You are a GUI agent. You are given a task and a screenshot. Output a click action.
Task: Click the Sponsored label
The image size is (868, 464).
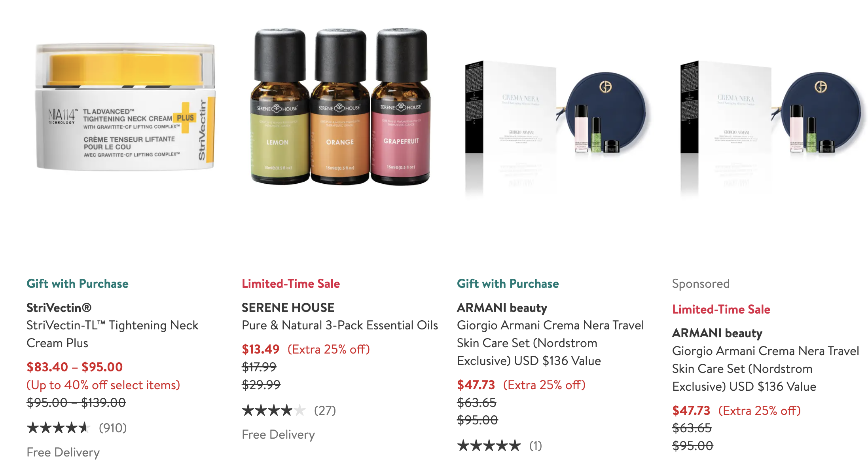[x=701, y=283]
